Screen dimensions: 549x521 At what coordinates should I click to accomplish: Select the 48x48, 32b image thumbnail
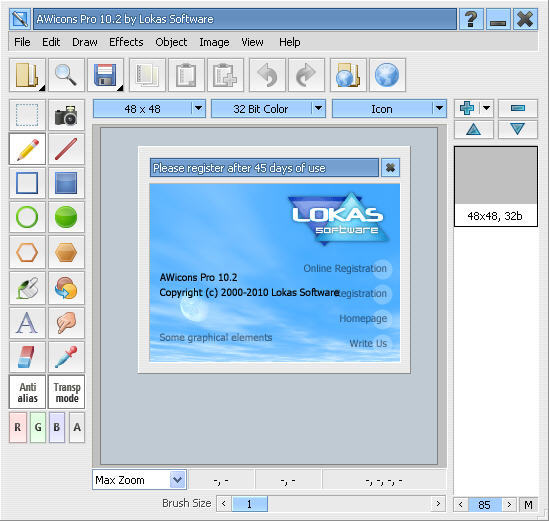496,186
